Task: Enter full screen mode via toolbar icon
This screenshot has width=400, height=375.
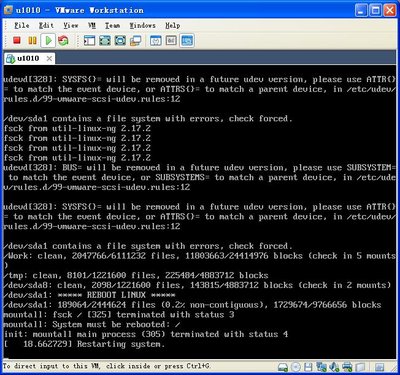Action: tap(105, 41)
